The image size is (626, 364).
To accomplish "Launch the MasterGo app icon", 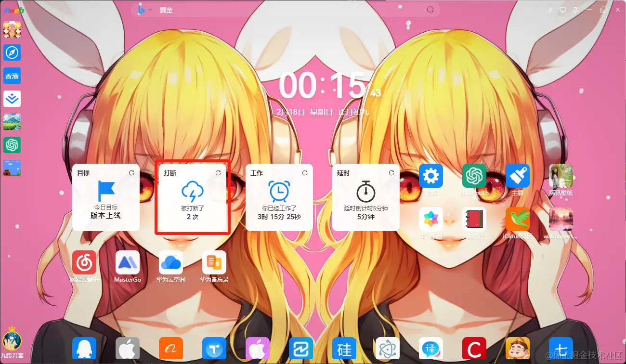I will tap(128, 262).
